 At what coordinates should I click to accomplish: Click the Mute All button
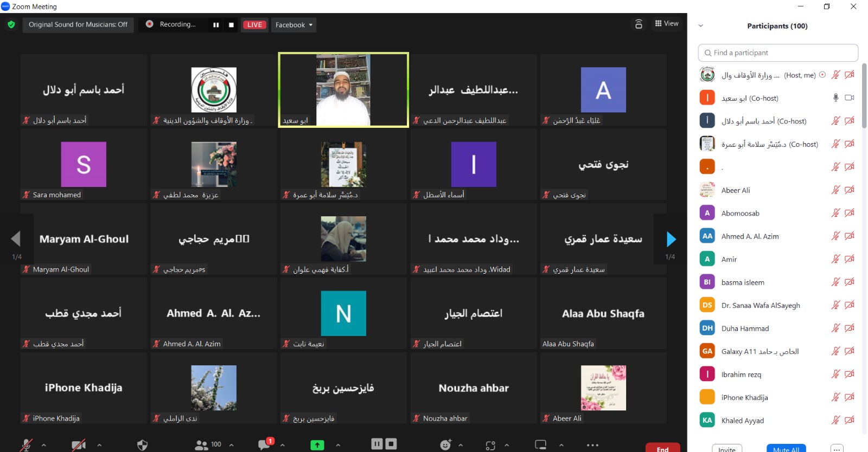coord(786,449)
